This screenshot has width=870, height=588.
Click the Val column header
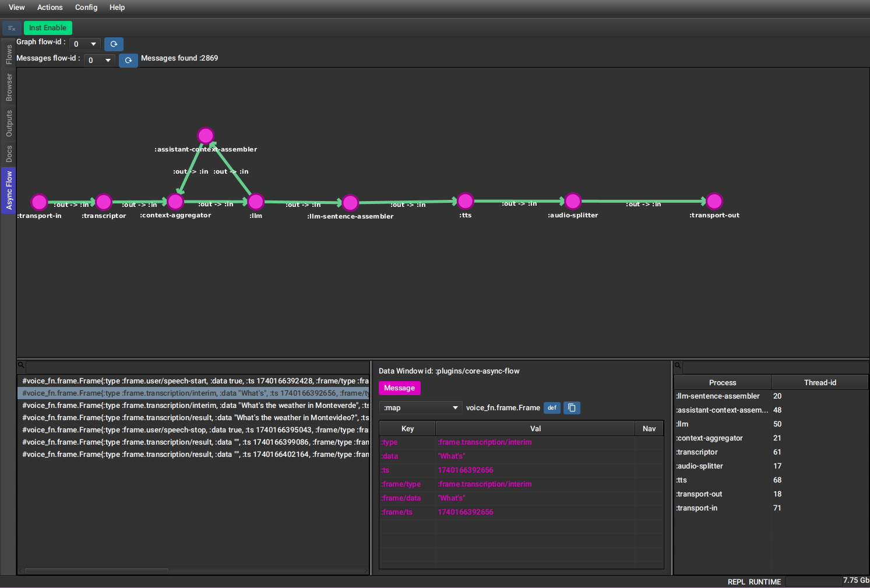tap(536, 429)
